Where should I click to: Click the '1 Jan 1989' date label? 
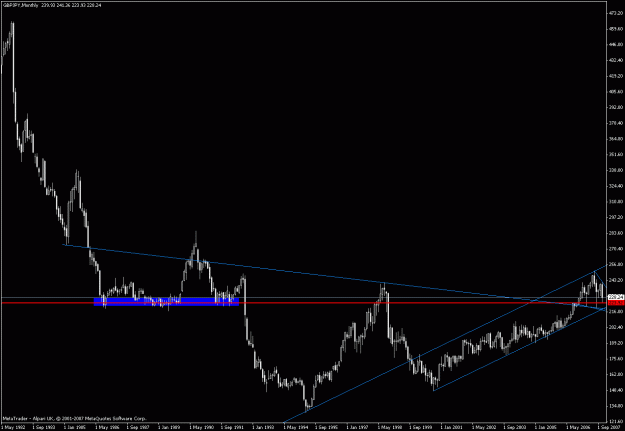tap(168, 427)
